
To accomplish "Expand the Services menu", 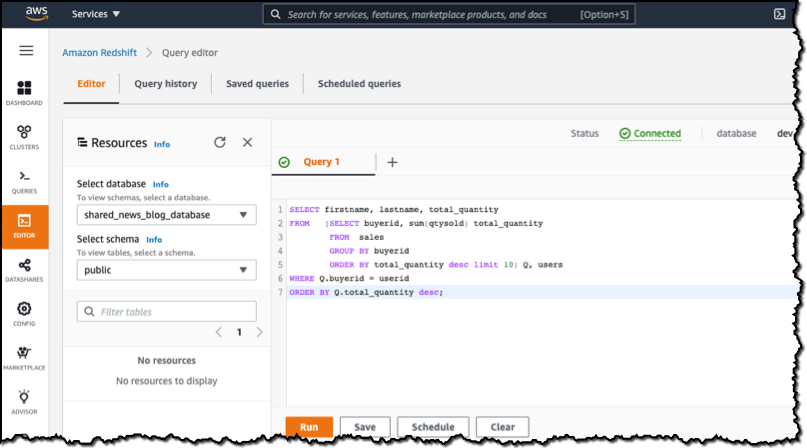I will 96,14.
